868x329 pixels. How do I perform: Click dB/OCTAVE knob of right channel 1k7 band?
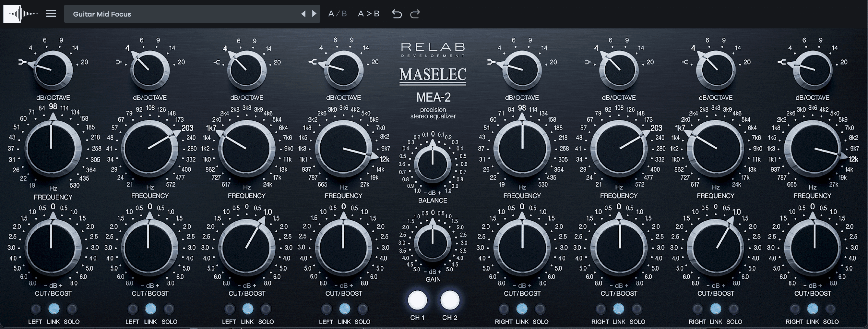point(716,70)
